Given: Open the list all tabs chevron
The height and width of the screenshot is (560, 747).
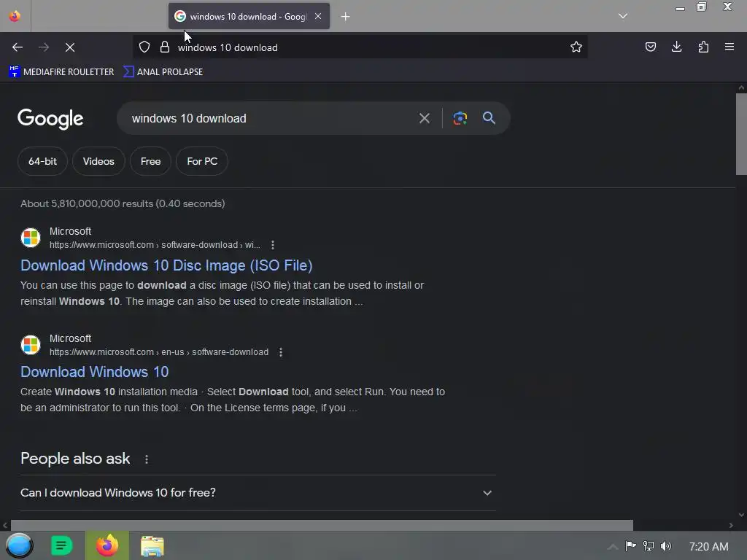Looking at the screenshot, I should 623,16.
